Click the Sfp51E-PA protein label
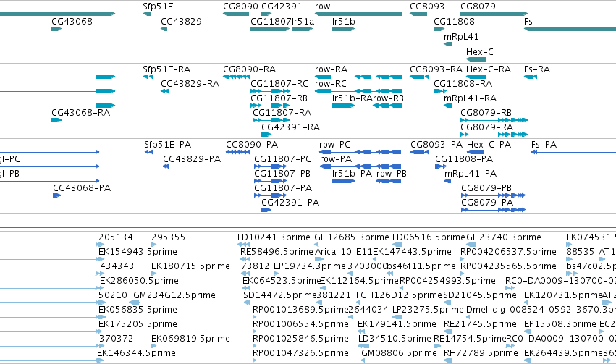 168,145
